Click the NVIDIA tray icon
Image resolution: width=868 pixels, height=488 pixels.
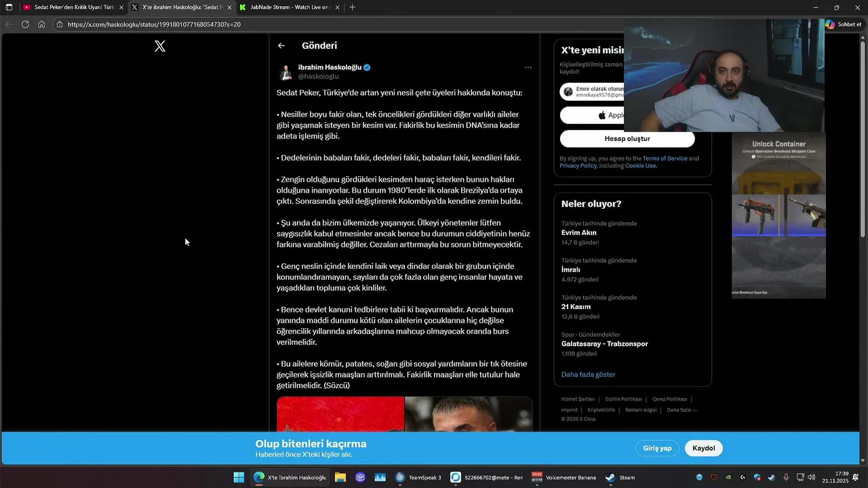[x=728, y=477]
